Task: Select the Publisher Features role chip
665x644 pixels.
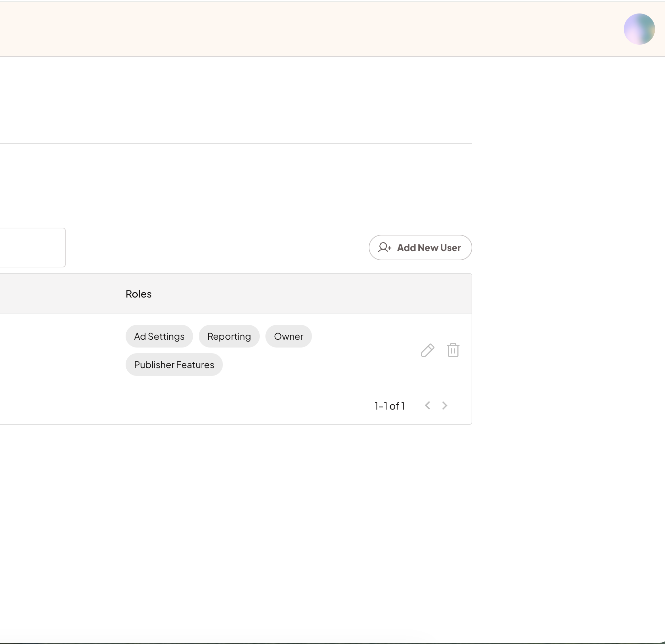Action: point(174,365)
